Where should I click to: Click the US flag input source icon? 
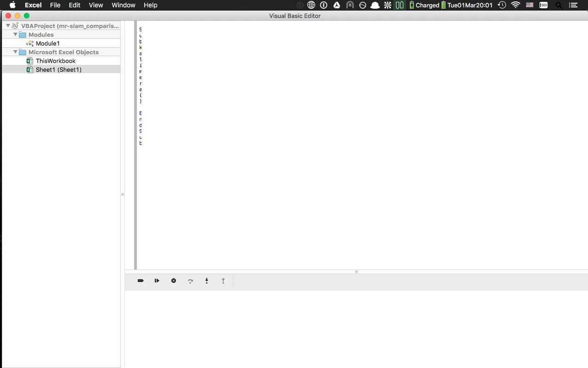[530, 5]
